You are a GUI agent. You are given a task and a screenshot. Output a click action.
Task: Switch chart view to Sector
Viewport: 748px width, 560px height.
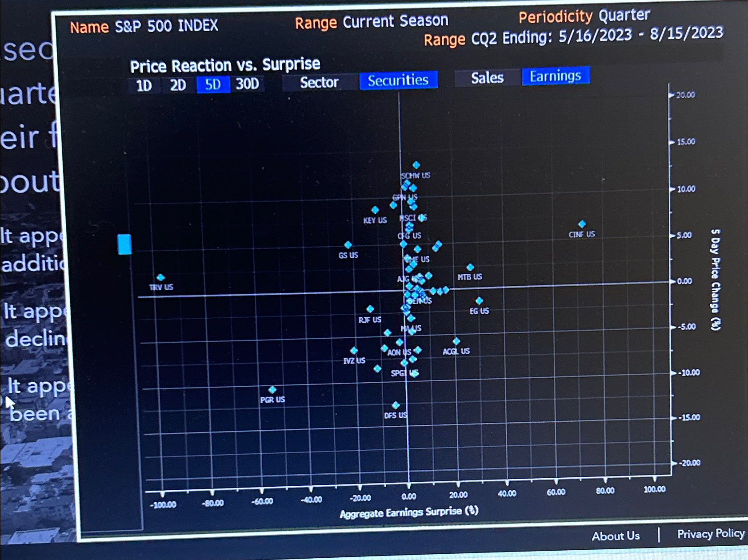tap(319, 82)
